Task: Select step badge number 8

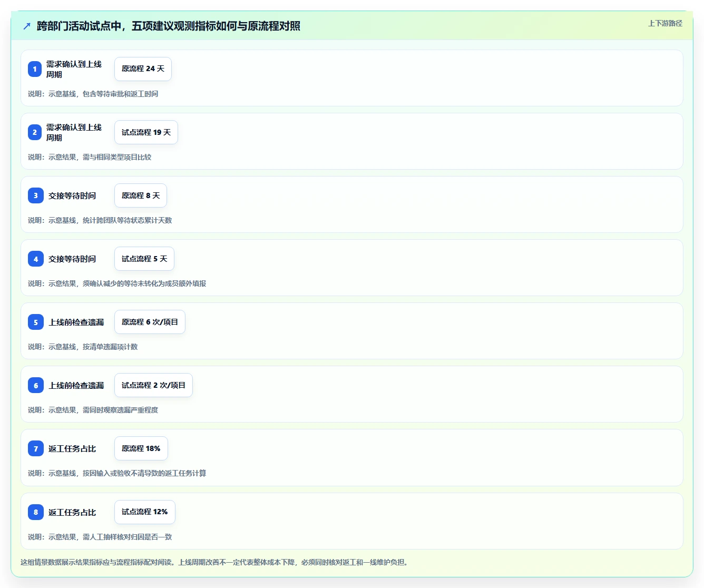Action: click(35, 512)
